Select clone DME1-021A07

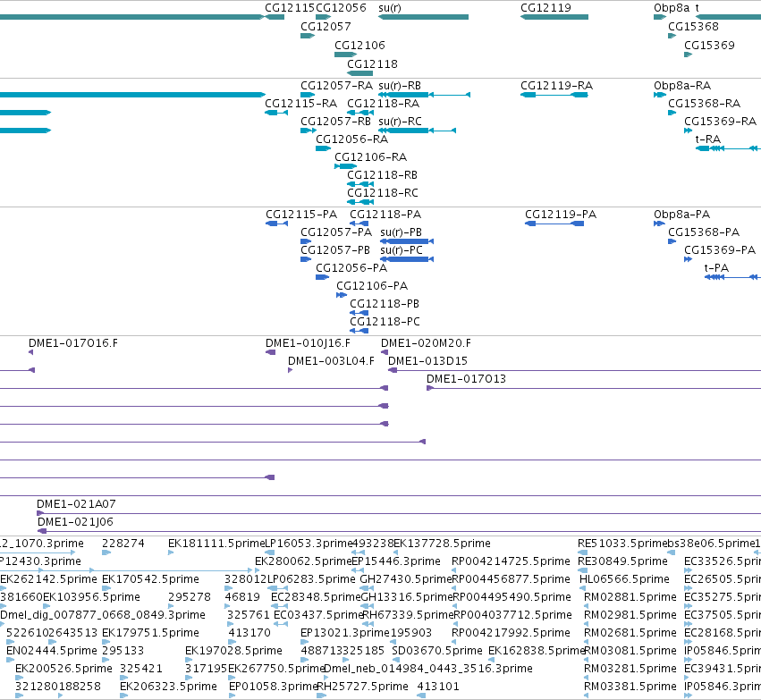pos(77,505)
